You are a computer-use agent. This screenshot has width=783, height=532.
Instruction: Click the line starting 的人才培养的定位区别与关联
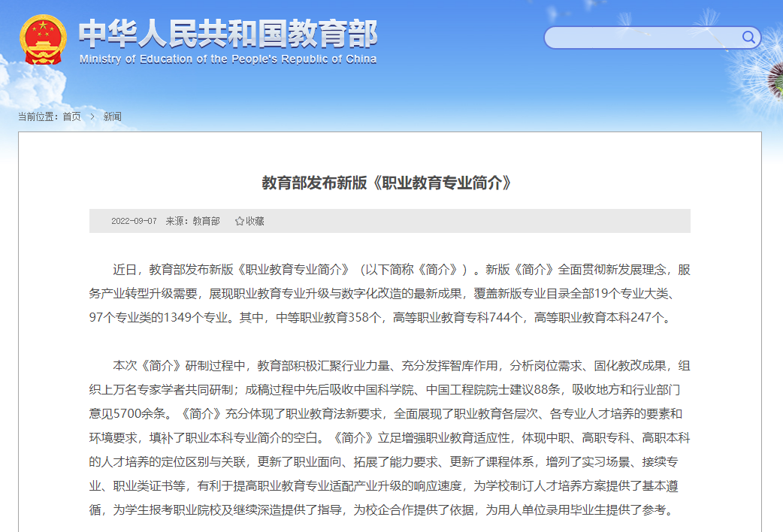click(x=383, y=462)
